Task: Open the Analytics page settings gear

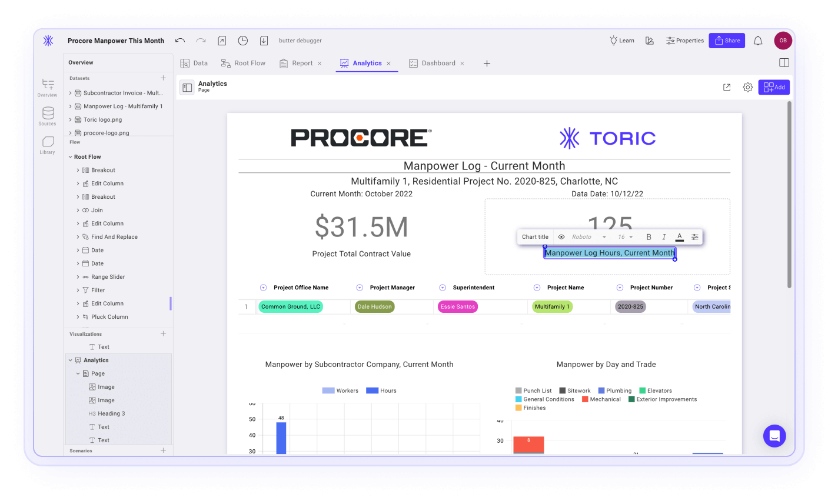Action: click(747, 86)
